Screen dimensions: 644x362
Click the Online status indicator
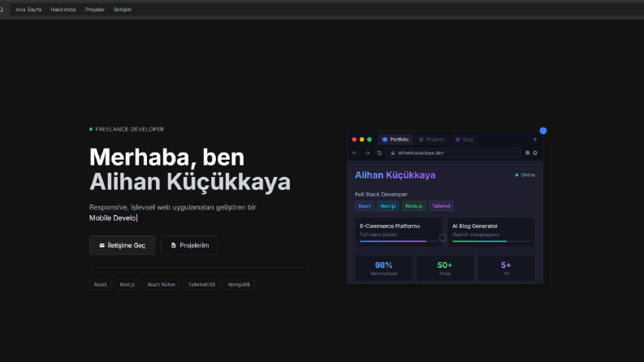525,175
